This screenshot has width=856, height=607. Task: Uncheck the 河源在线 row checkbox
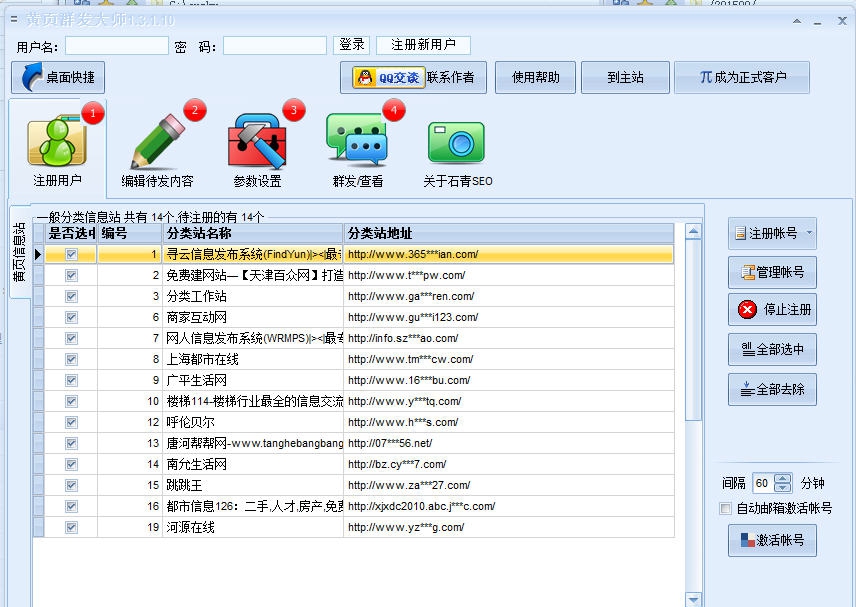click(x=69, y=527)
